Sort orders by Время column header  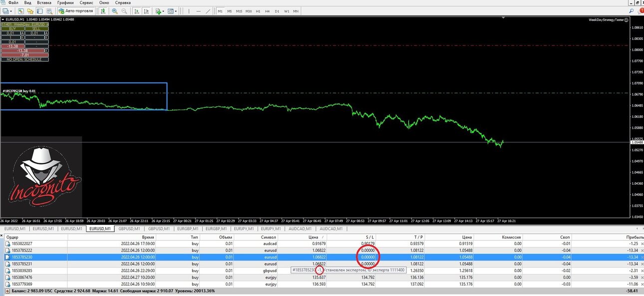pyautogui.click(x=112, y=237)
